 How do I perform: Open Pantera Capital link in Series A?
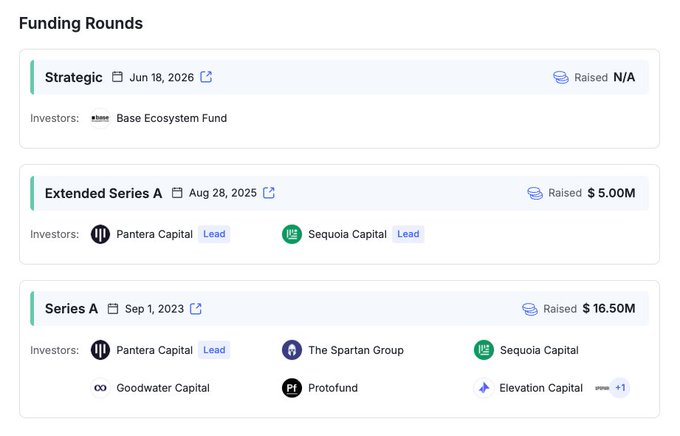coord(154,350)
